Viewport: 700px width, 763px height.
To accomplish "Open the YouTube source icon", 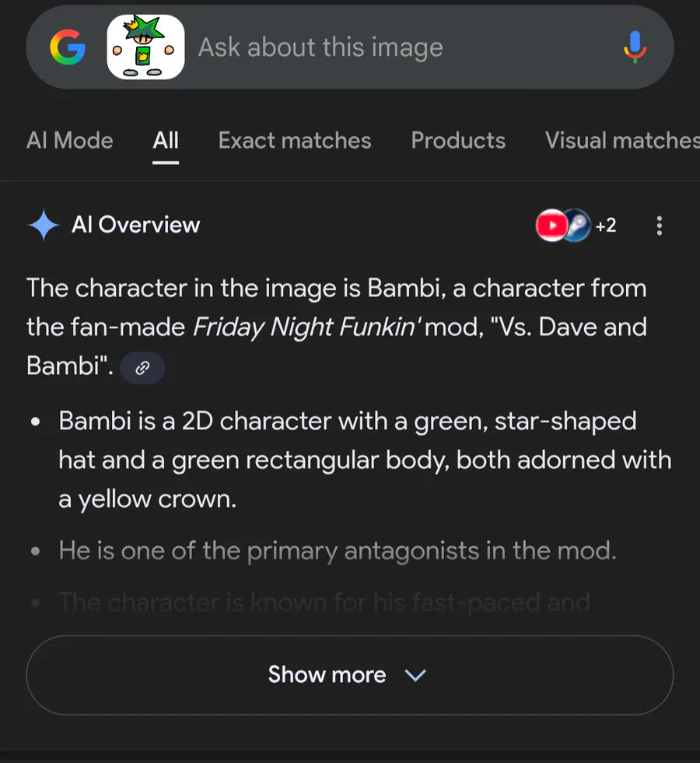I will [551, 226].
